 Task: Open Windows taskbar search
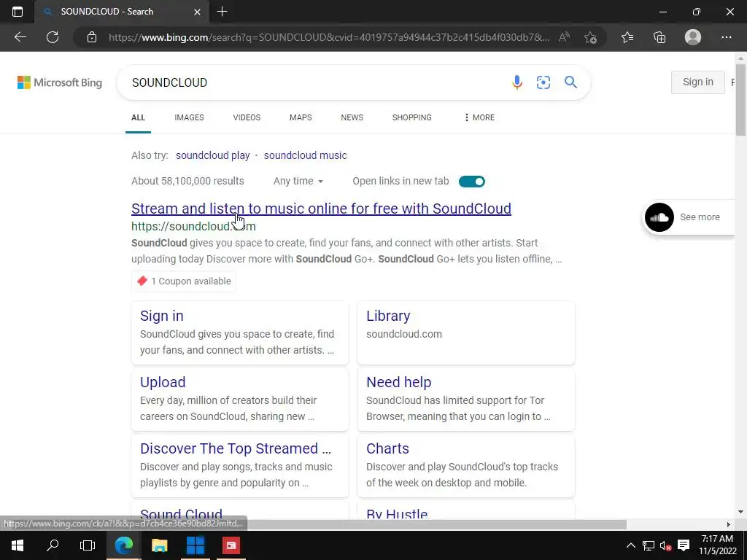[53, 545]
